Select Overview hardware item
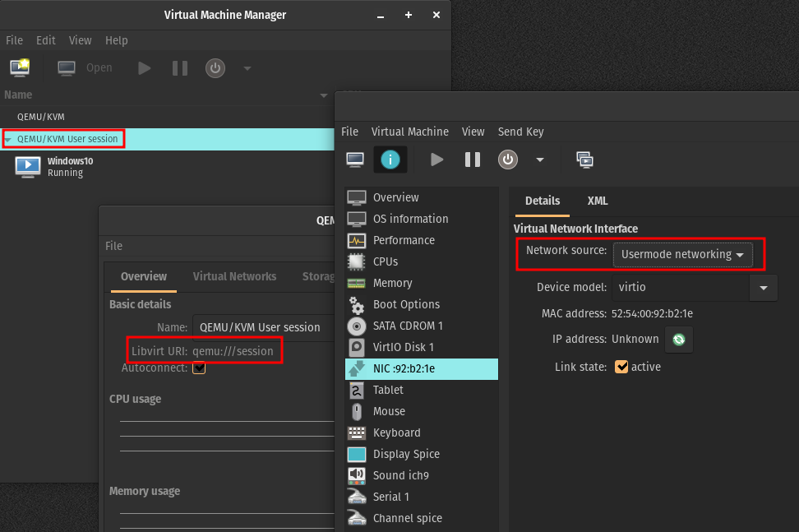 click(422, 197)
